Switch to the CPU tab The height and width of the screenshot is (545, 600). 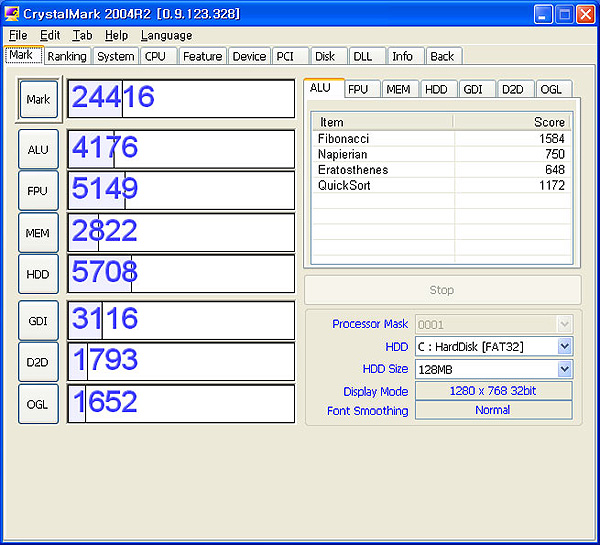tap(155, 56)
